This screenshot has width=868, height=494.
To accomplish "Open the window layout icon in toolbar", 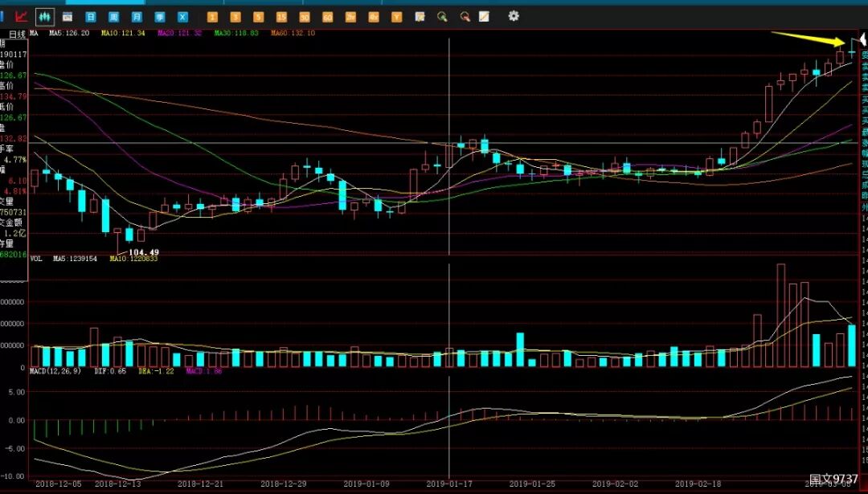I will [68, 17].
